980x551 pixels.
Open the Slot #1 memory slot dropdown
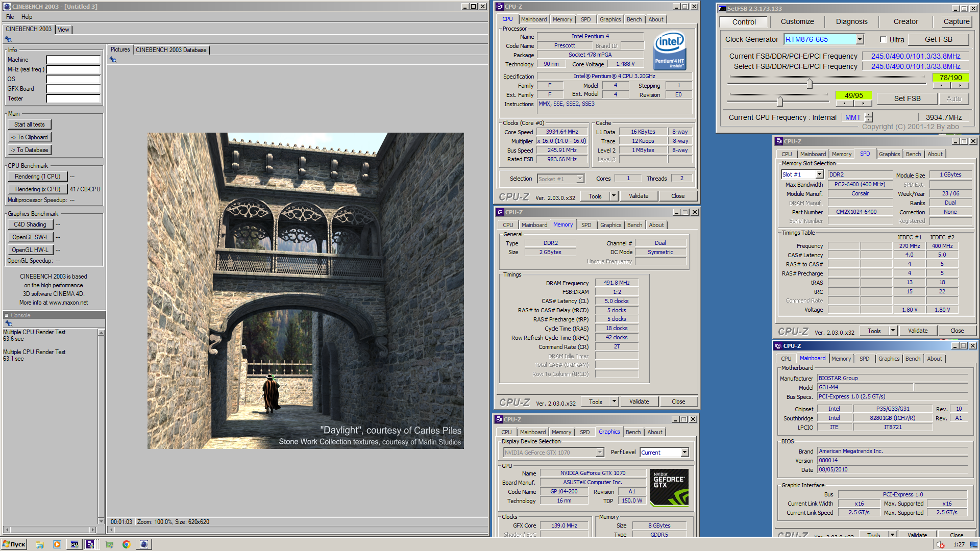coord(819,174)
